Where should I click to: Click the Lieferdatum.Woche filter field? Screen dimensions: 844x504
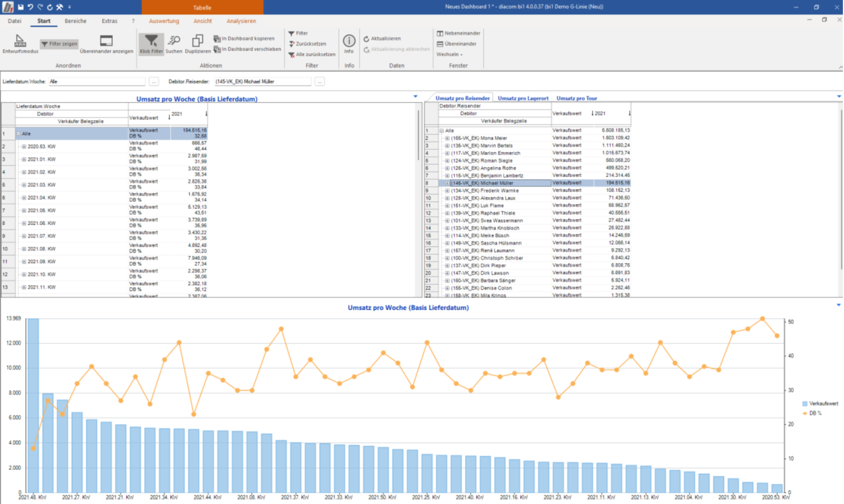(97, 81)
